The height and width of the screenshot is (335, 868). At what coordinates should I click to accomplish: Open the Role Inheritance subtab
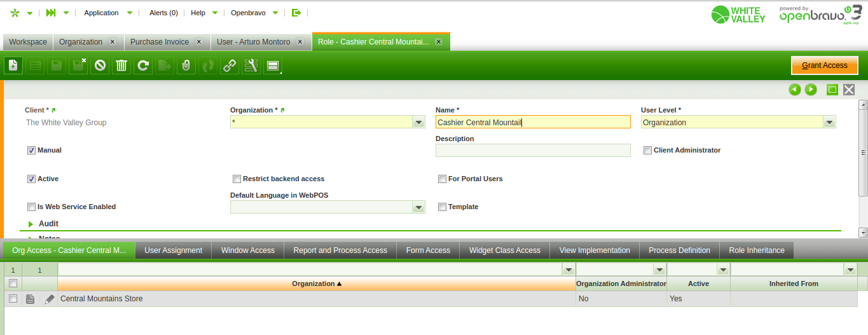[757, 250]
